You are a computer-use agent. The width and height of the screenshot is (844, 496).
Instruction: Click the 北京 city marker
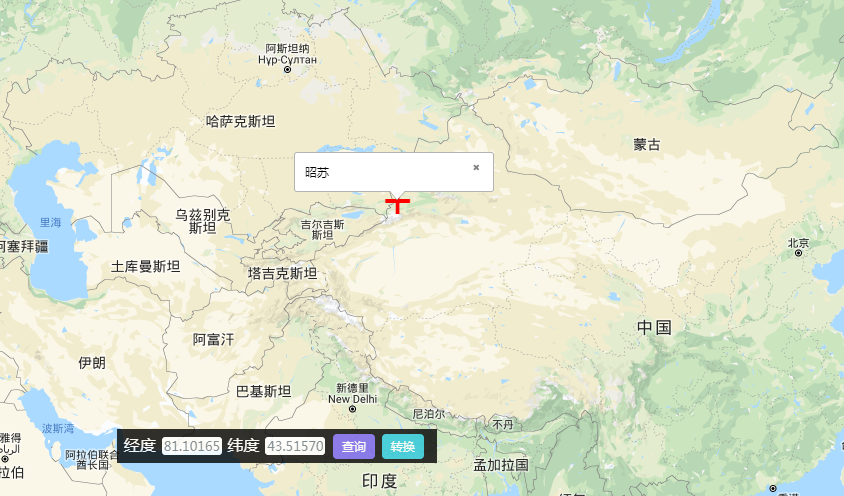point(797,254)
